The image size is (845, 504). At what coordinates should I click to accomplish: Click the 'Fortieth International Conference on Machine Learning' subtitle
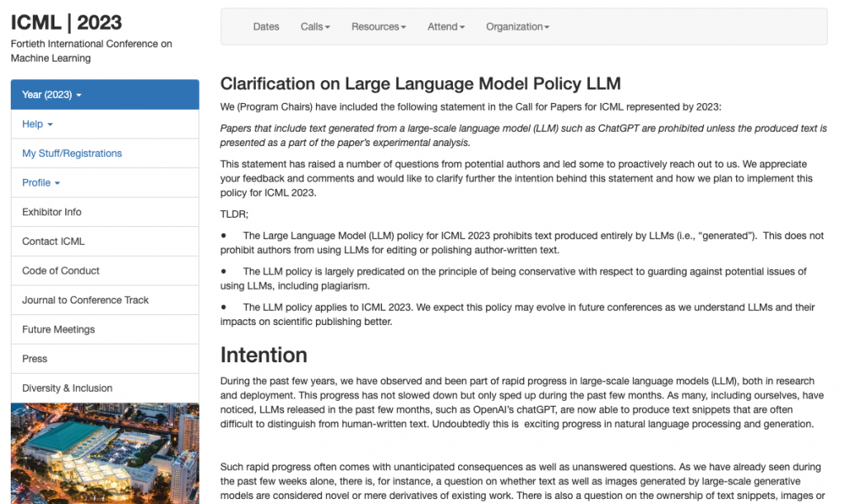(x=92, y=51)
